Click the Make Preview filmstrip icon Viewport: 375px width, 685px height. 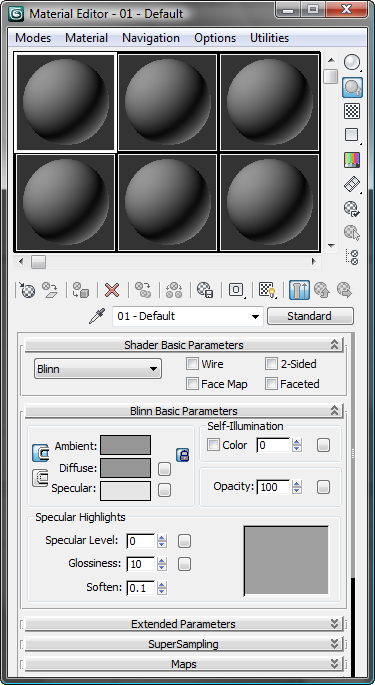pos(351,184)
